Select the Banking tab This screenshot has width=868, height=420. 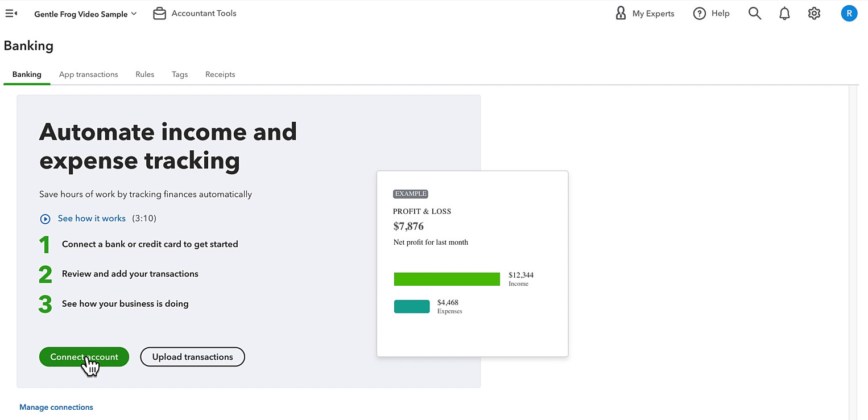[x=27, y=75]
